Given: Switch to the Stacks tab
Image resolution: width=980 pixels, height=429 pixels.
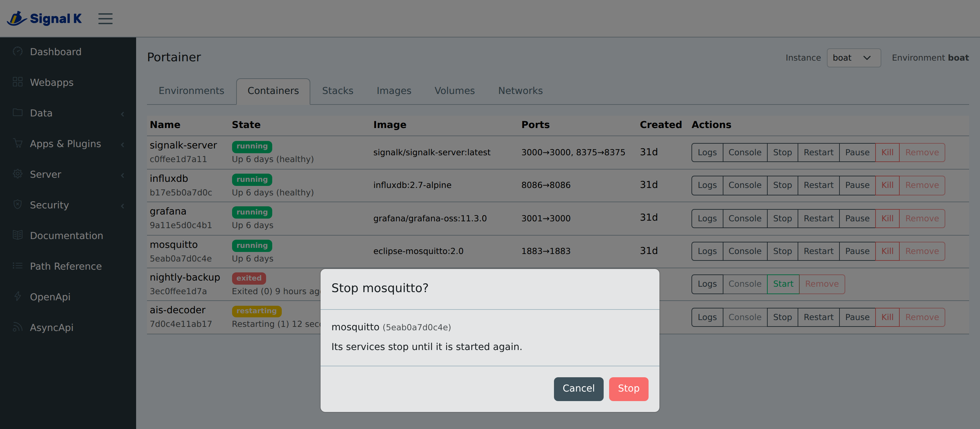Looking at the screenshot, I should [338, 91].
